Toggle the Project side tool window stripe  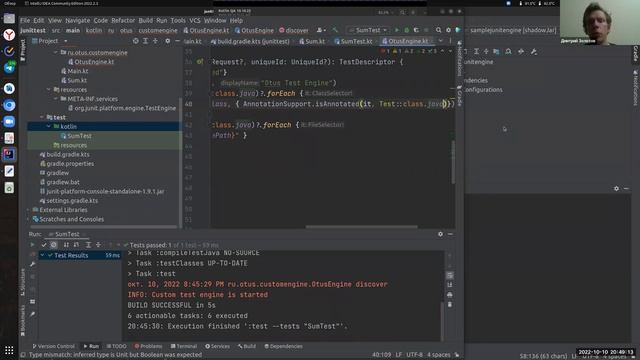[x=23, y=50]
